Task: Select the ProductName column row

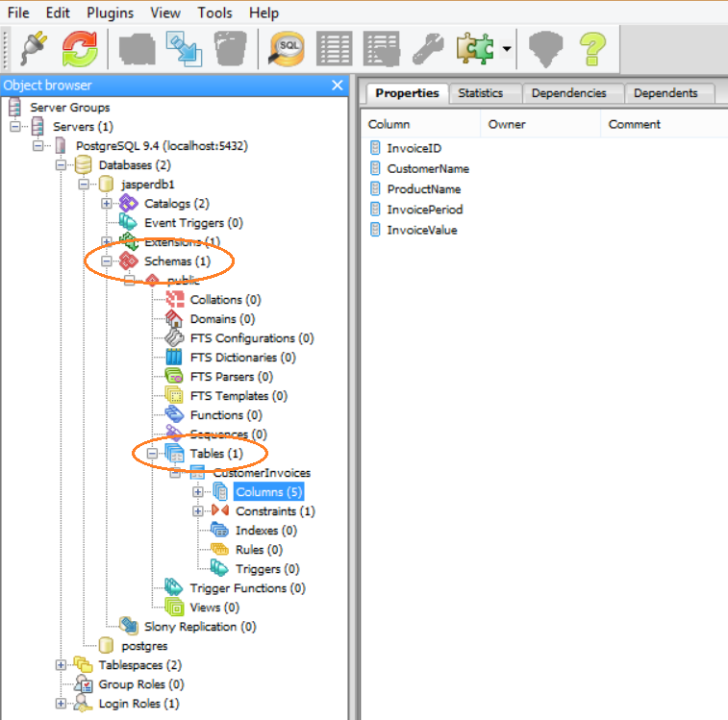Action: 424,189
